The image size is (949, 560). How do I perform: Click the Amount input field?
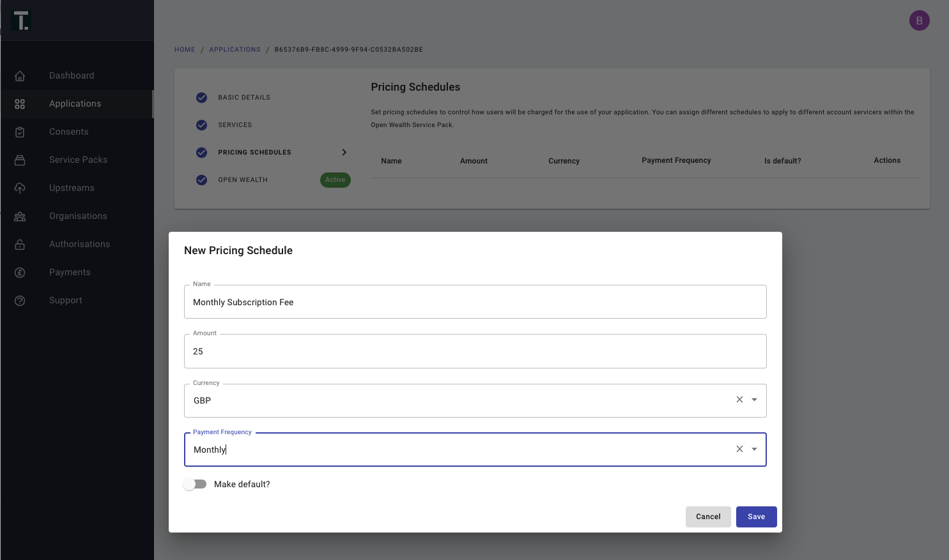(x=475, y=351)
